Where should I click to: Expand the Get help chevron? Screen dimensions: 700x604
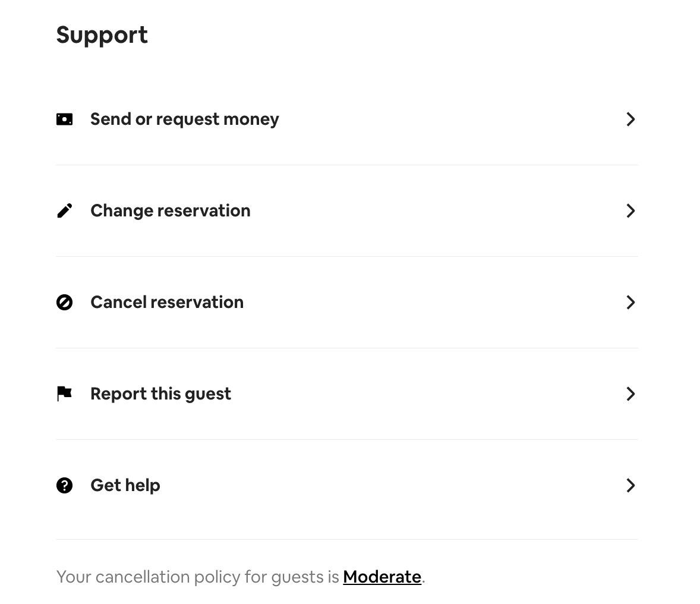coord(630,486)
